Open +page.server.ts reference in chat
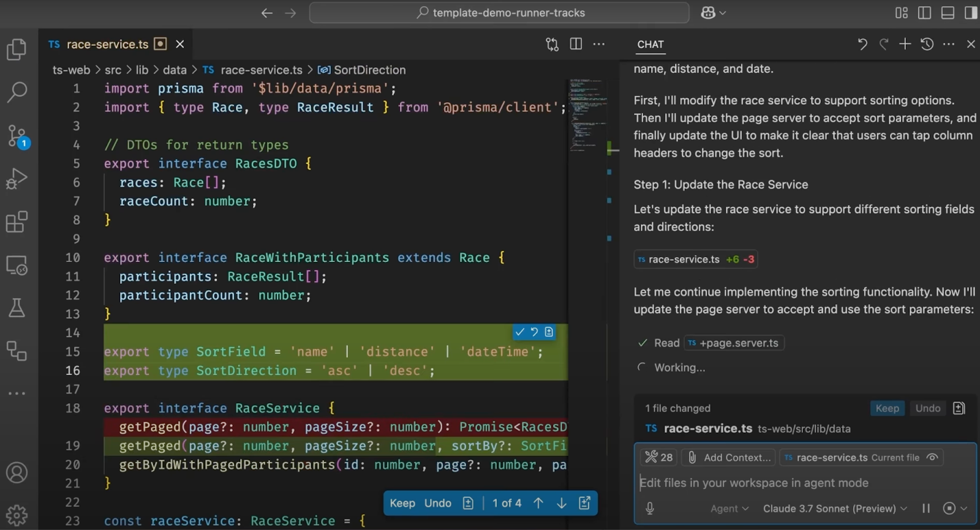The image size is (980, 530). point(734,343)
